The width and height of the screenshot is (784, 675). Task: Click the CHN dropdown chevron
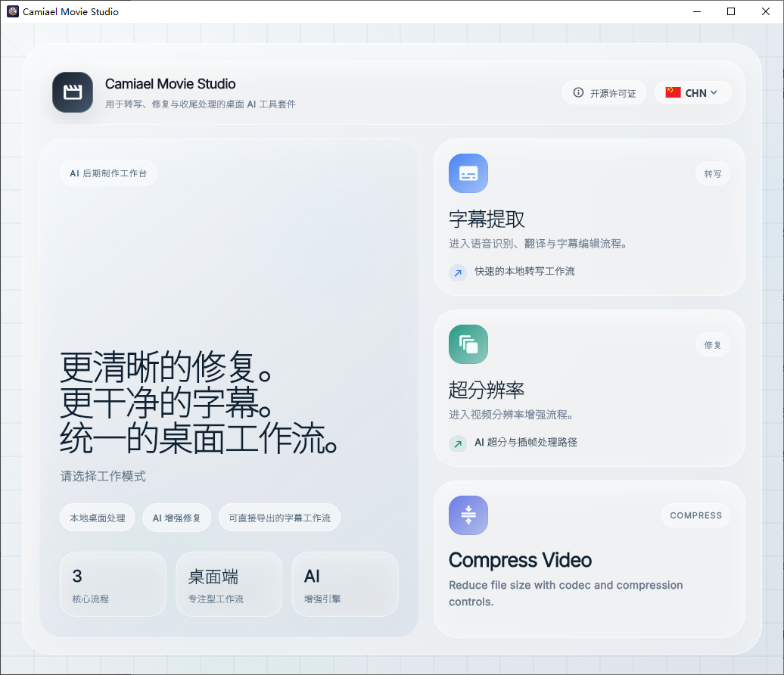(714, 92)
